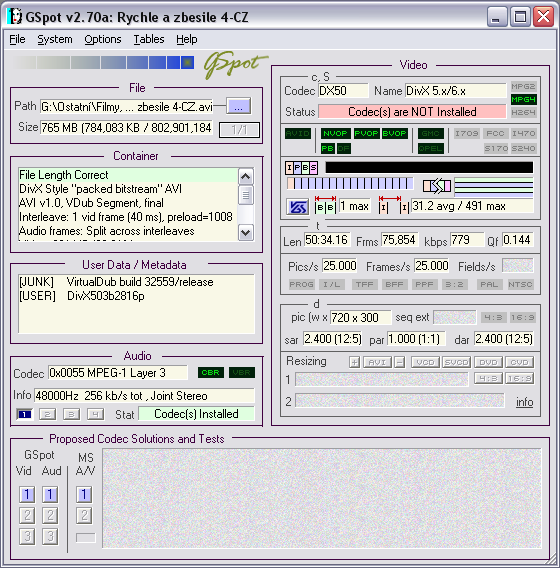Click the VBR audio indicator
The width and height of the screenshot is (560, 568).
click(x=242, y=372)
